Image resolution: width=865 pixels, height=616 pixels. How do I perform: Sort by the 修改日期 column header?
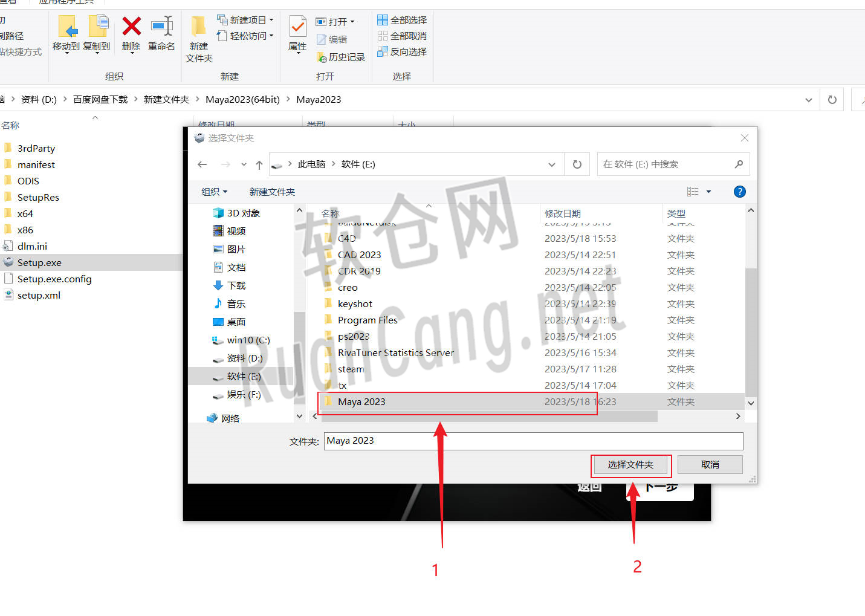562,213
